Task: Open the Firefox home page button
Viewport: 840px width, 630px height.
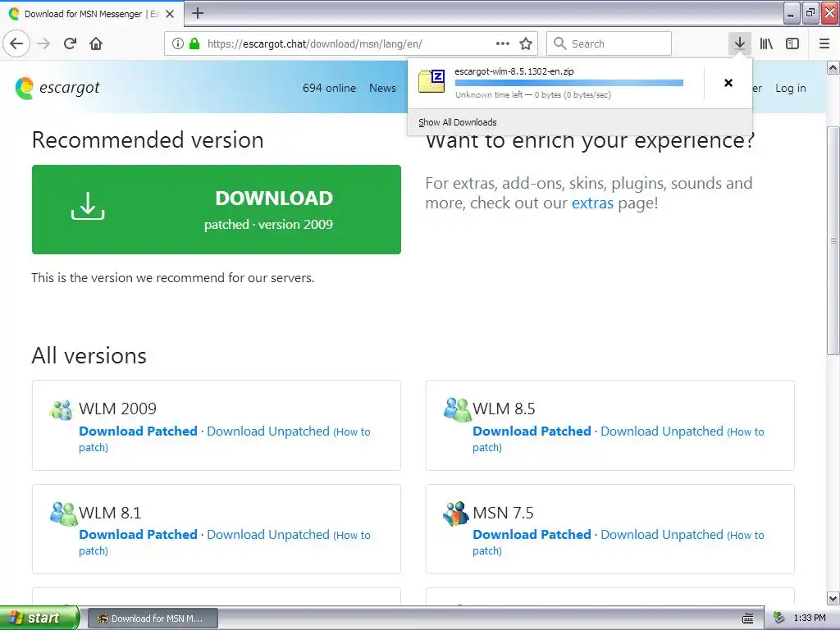Action: [96, 43]
